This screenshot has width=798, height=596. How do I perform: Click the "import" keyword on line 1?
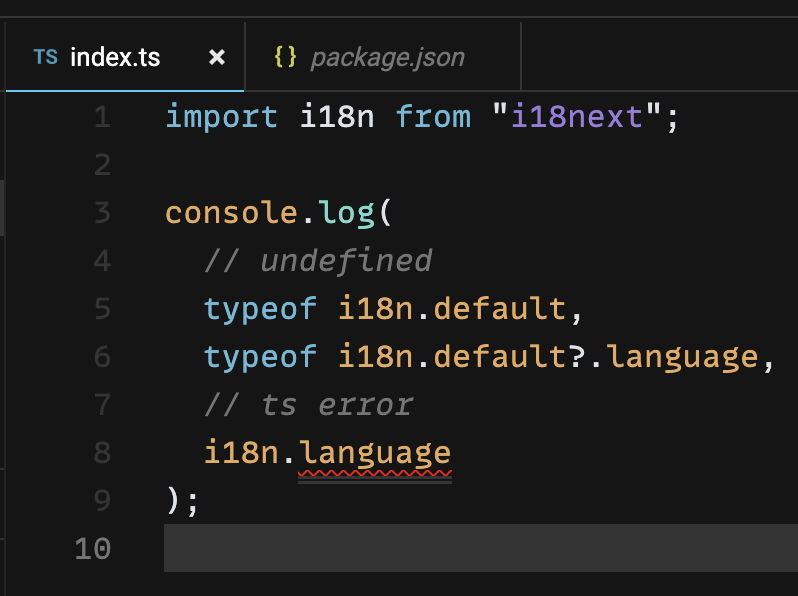pos(221,118)
